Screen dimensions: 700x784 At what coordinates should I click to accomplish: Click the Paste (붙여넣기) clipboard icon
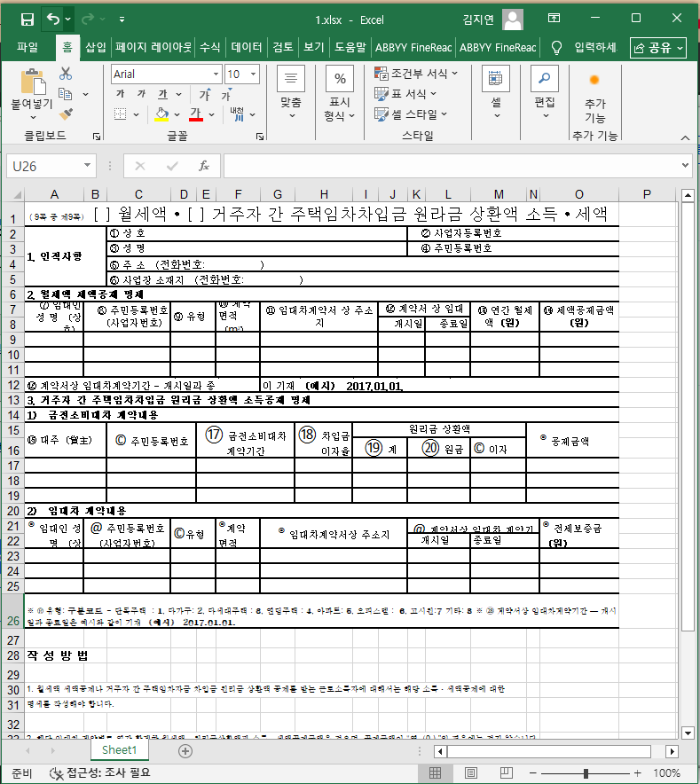pyautogui.click(x=33, y=82)
